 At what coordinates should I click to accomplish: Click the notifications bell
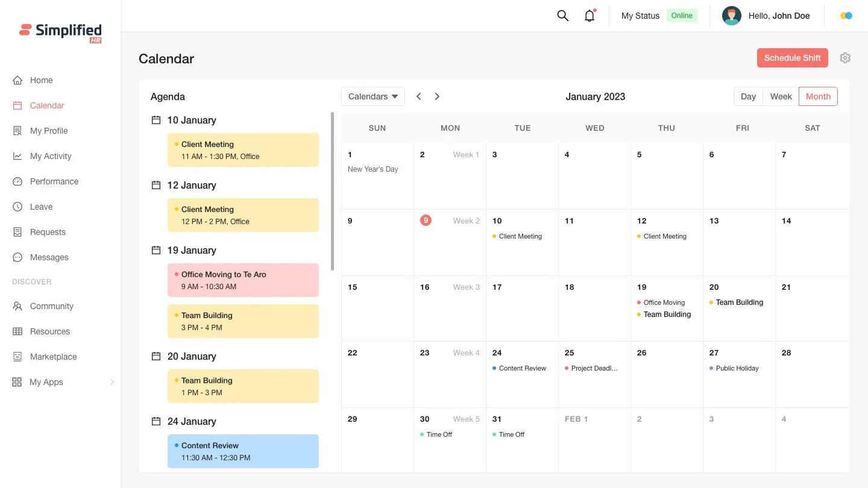tap(589, 16)
